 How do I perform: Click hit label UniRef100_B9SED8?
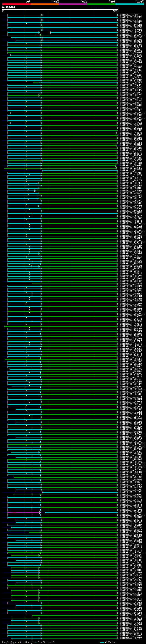point(131,138)
